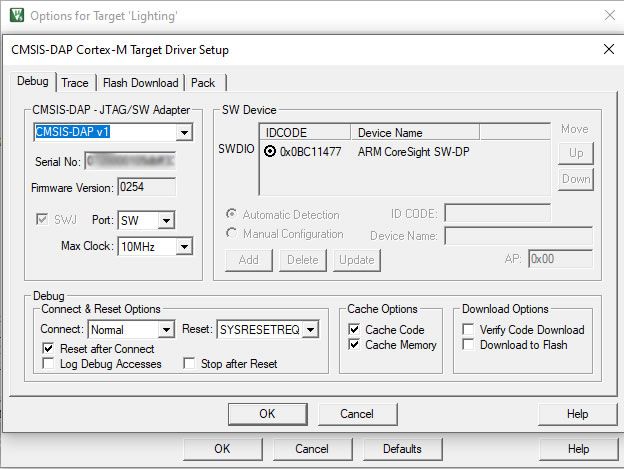
Task: Click the Keil uVision icon in title bar
Action: point(17,16)
